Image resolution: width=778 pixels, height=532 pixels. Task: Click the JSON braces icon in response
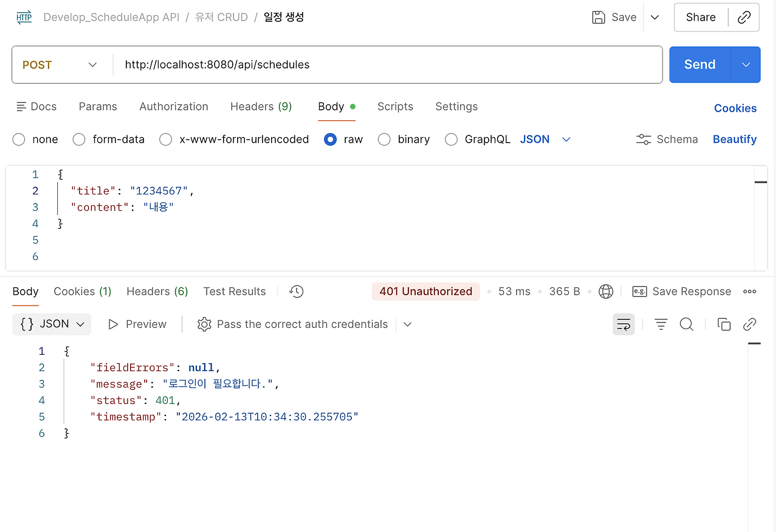[27, 324]
